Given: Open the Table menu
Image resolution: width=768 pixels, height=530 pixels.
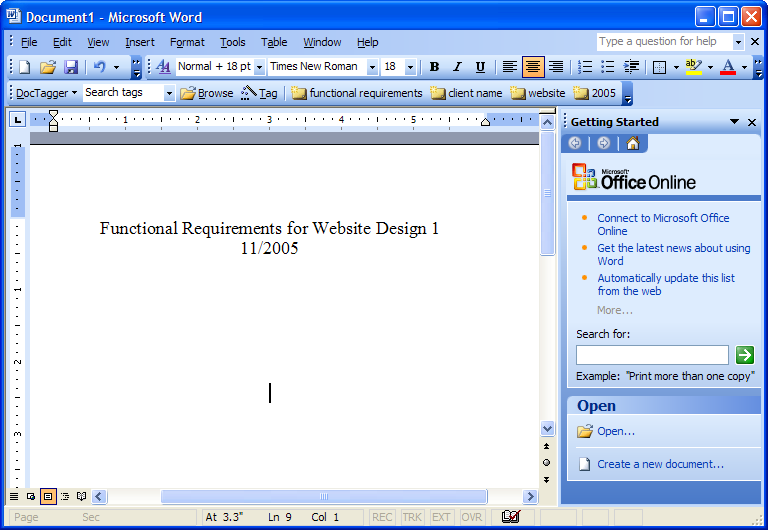Looking at the screenshot, I should [274, 42].
